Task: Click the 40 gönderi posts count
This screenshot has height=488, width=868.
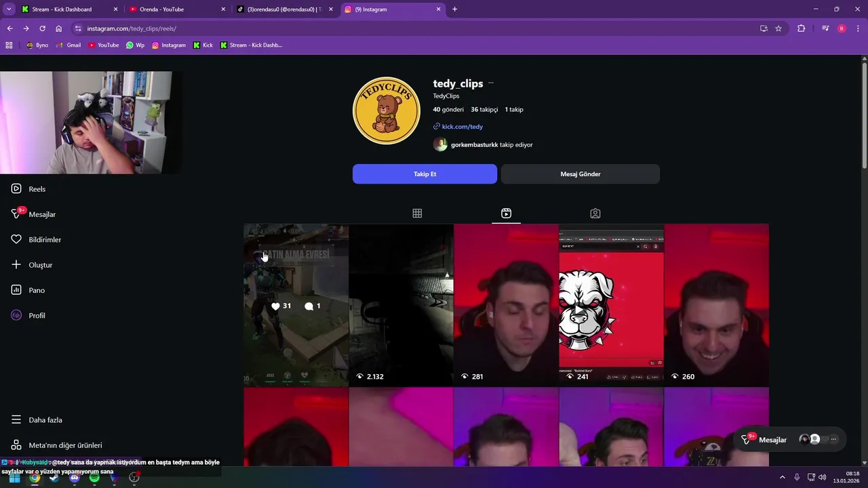Action: coord(448,110)
